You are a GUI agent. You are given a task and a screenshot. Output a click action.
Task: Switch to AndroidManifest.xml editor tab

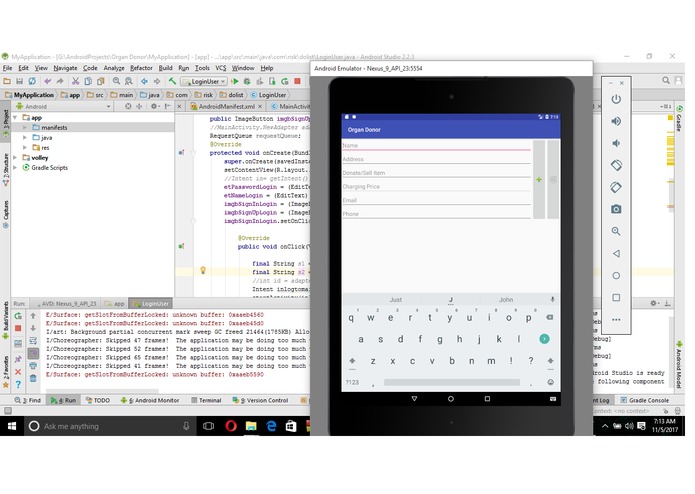tap(226, 106)
